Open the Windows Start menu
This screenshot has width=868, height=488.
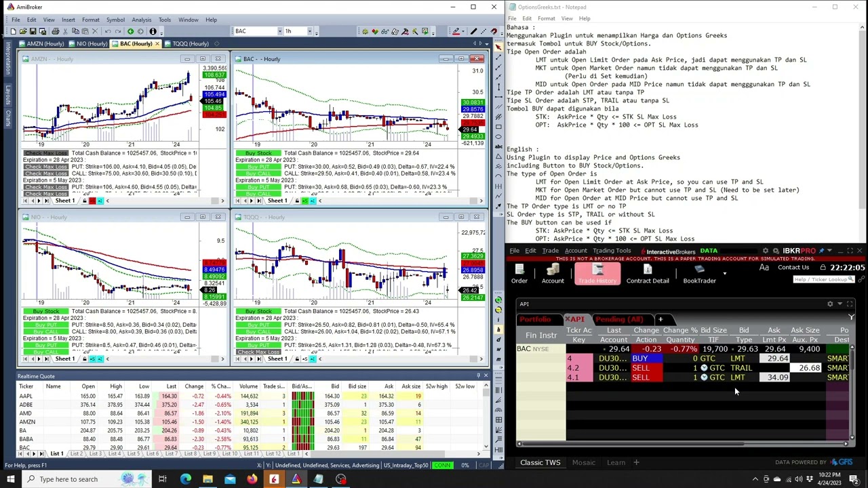tap(12, 479)
